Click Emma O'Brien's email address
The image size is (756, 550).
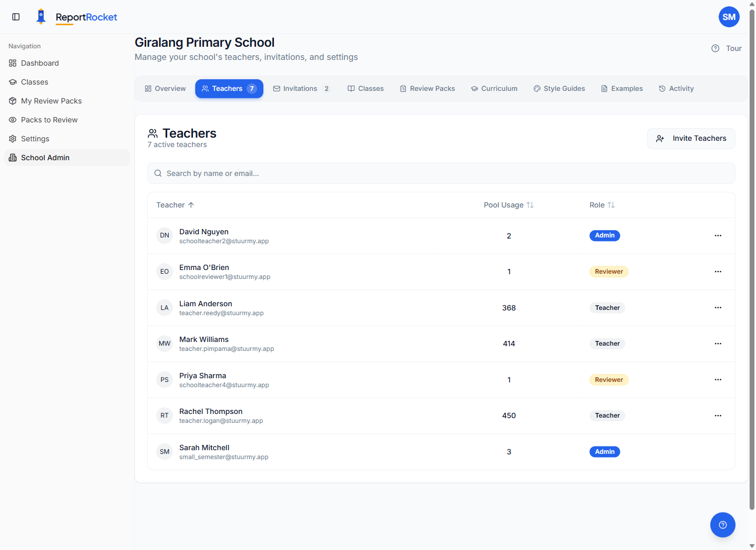click(x=224, y=276)
